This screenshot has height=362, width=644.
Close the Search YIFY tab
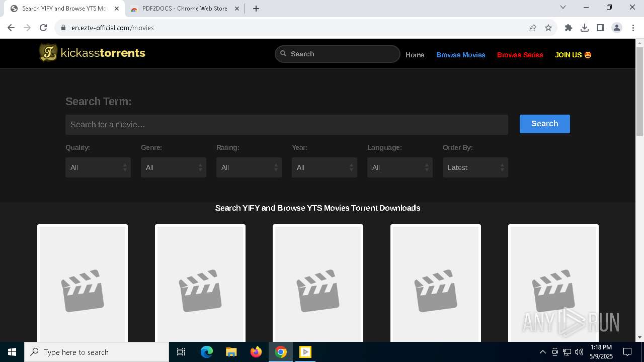coord(117,9)
